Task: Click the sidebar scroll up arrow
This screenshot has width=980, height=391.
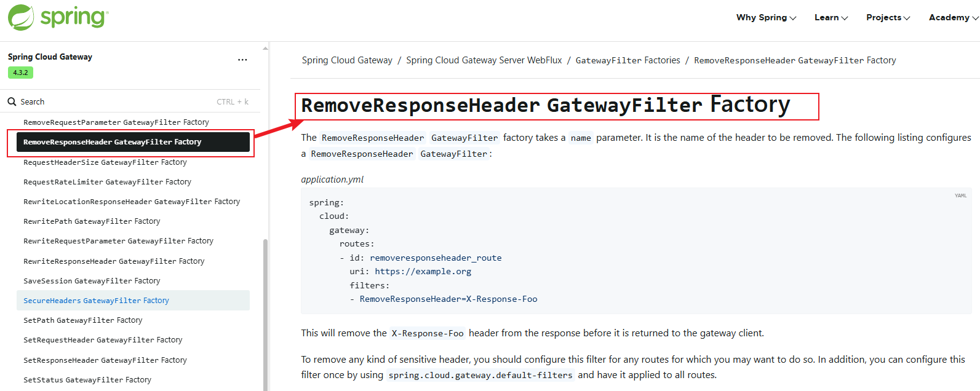Action: point(266,47)
